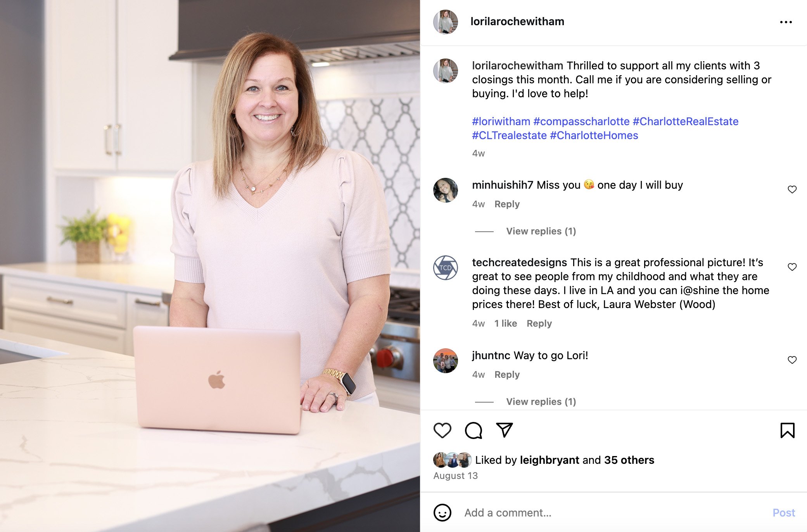Open the #compasscharlotte hashtag link
The image size is (807, 532).
(x=581, y=121)
